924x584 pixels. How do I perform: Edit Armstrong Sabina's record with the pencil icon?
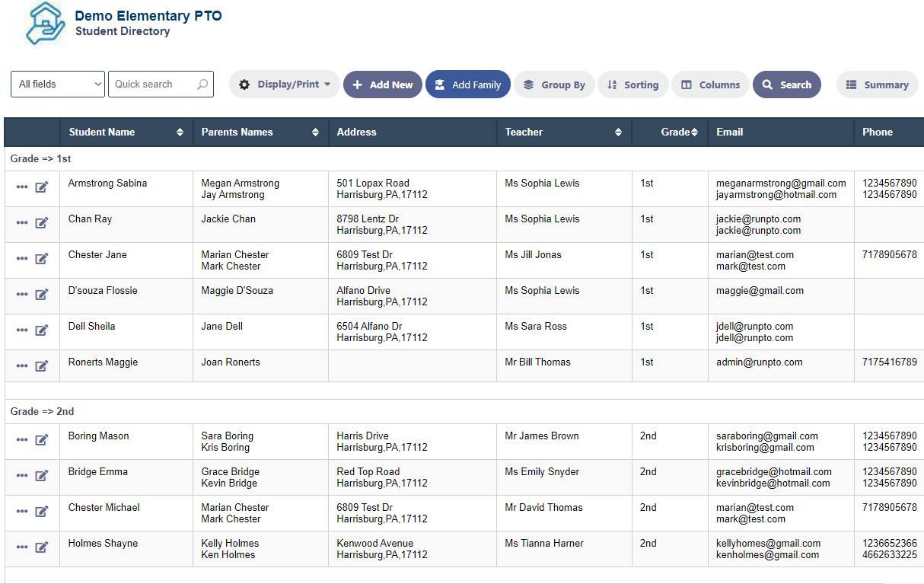42,187
